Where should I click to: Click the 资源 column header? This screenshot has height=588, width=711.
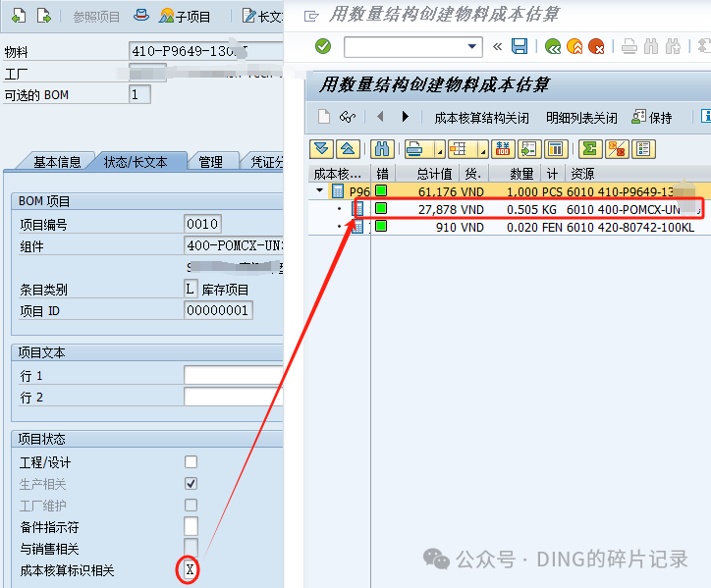[x=582, y=174]
